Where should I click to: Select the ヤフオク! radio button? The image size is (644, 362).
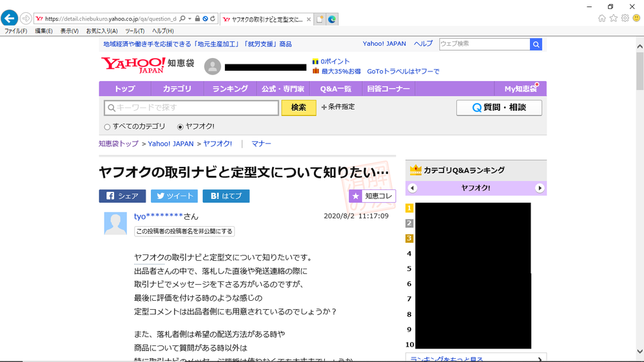tap(180, 127)
